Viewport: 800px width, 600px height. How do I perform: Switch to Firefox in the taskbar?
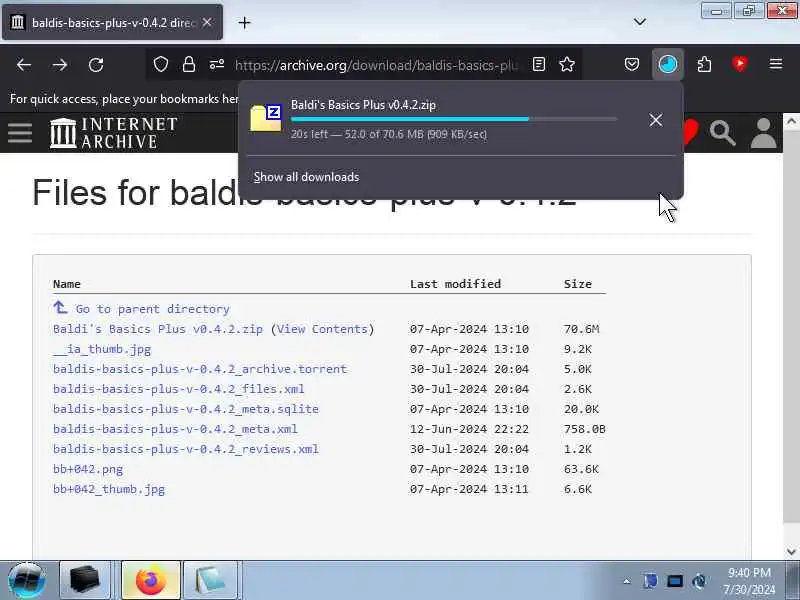(x=151, y=580)
